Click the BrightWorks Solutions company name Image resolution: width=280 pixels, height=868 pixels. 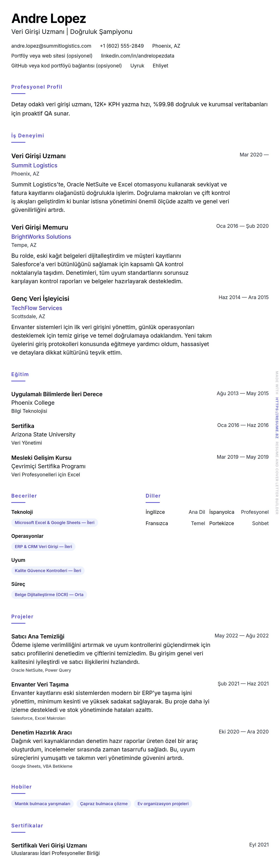(41, 237)
